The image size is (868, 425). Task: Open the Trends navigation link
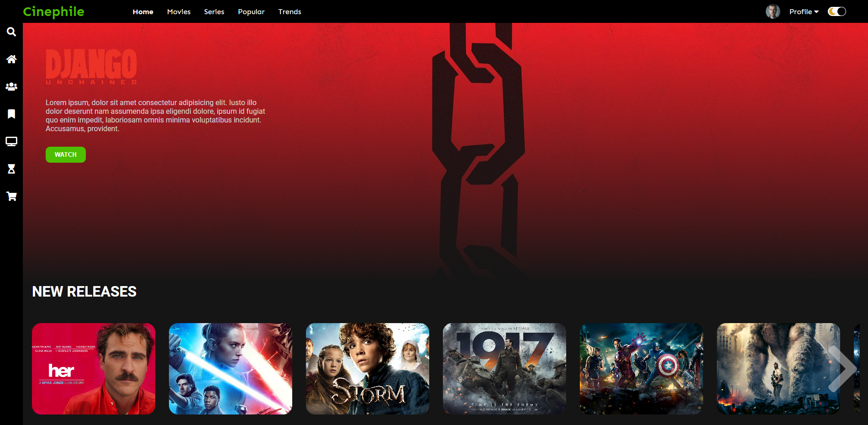(x=289, y=12)
